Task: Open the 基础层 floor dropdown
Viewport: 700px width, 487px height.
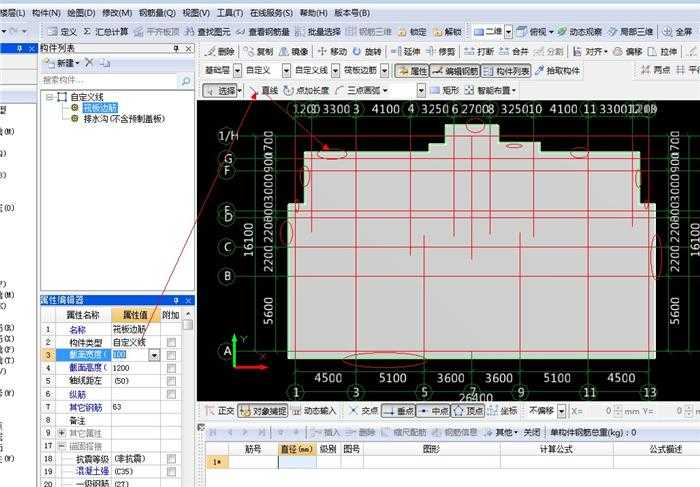Action: pyautogui.click(x=238, y=71)
